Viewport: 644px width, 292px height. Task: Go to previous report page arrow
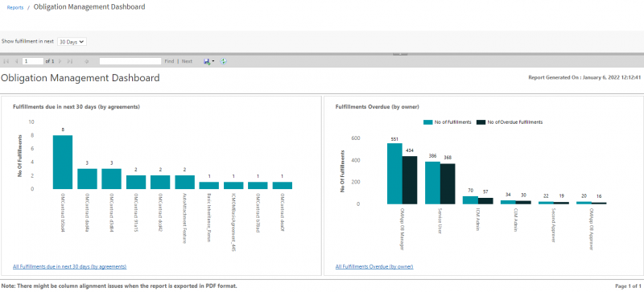16,61
